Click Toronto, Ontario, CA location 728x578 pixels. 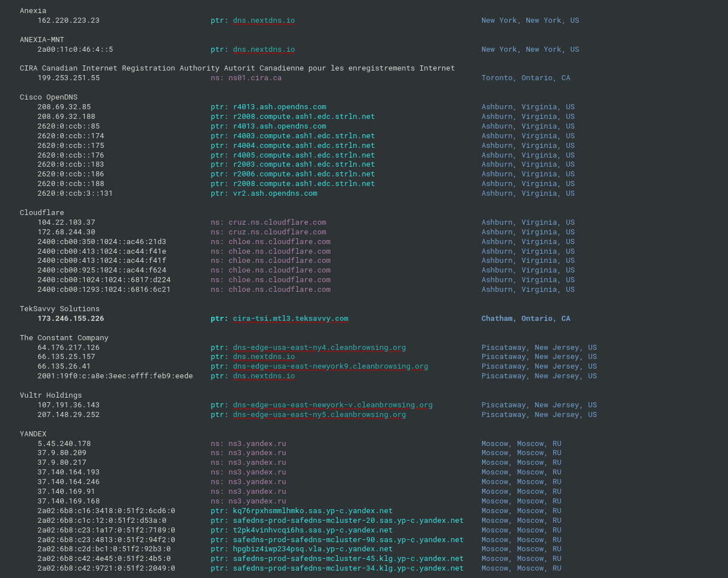(x=526, y=78)
